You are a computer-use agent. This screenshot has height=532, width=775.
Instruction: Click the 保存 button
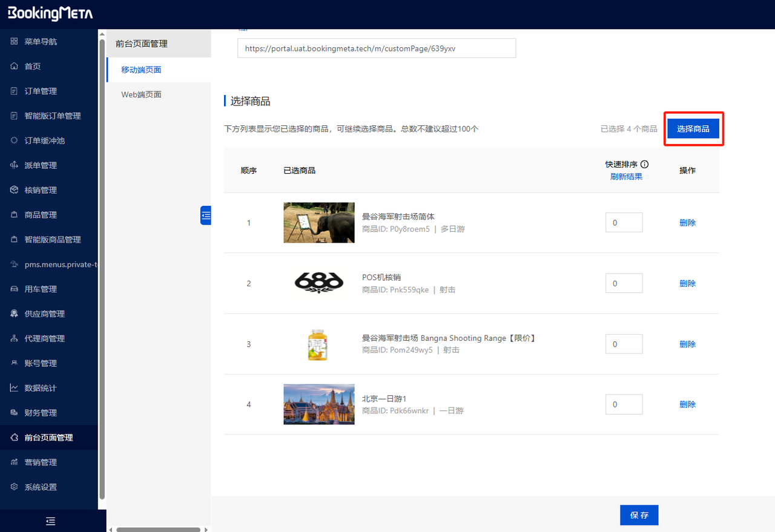coord(639,515)
